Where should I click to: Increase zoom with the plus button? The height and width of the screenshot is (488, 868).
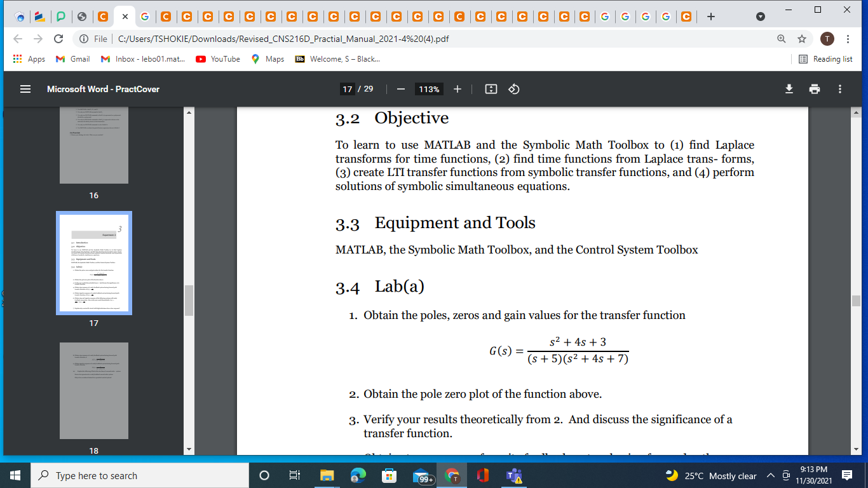[x=457, y=89]
